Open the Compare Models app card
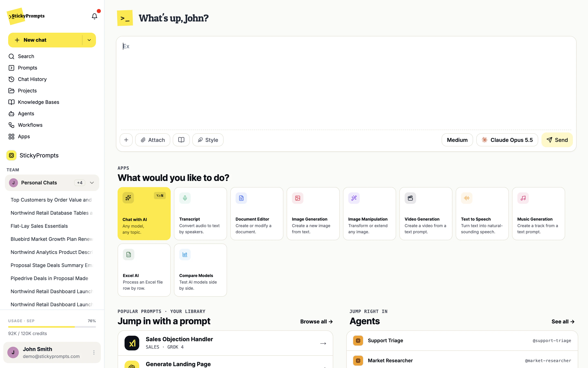588x368 pixels. 200,270
